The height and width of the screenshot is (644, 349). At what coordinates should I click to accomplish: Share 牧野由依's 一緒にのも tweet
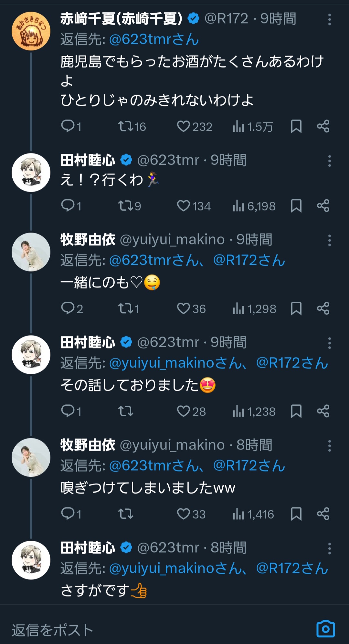coord(323,308)
